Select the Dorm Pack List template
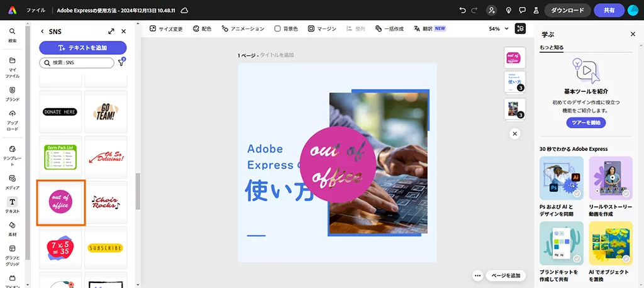 point(60,157)
